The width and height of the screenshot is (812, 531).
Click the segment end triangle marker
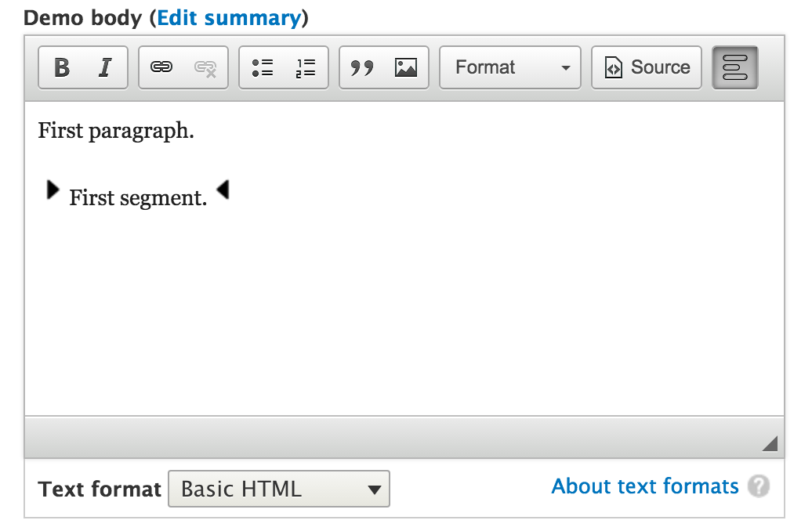point(223,190)
